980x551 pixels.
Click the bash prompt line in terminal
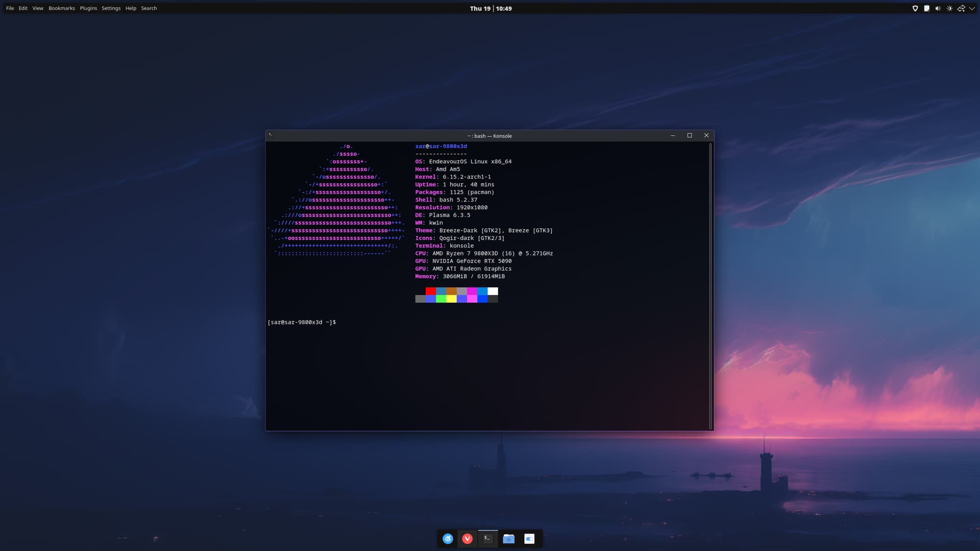302,322
